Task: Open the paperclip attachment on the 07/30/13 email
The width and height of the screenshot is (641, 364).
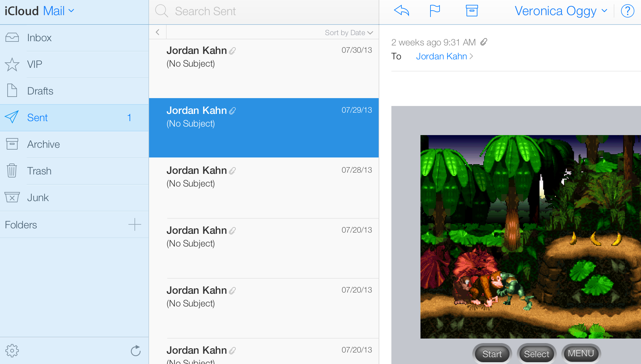Action: [232, 51]
